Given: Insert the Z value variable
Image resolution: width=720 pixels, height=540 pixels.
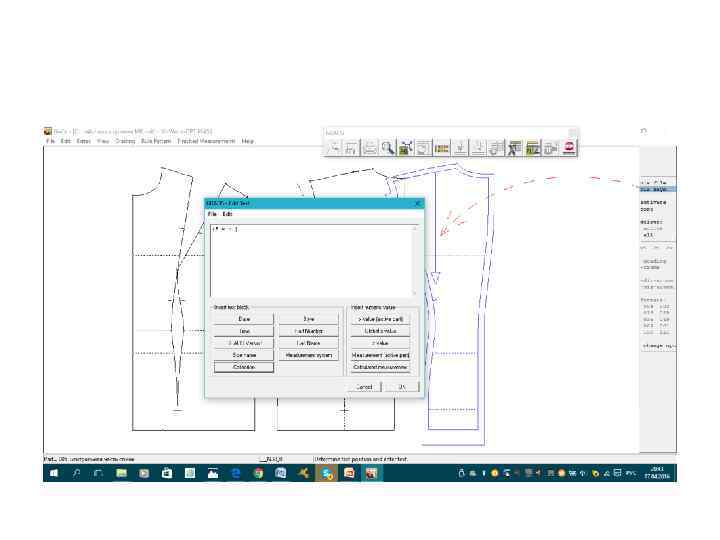Looking at the screenshot, I should coord(380,343).
